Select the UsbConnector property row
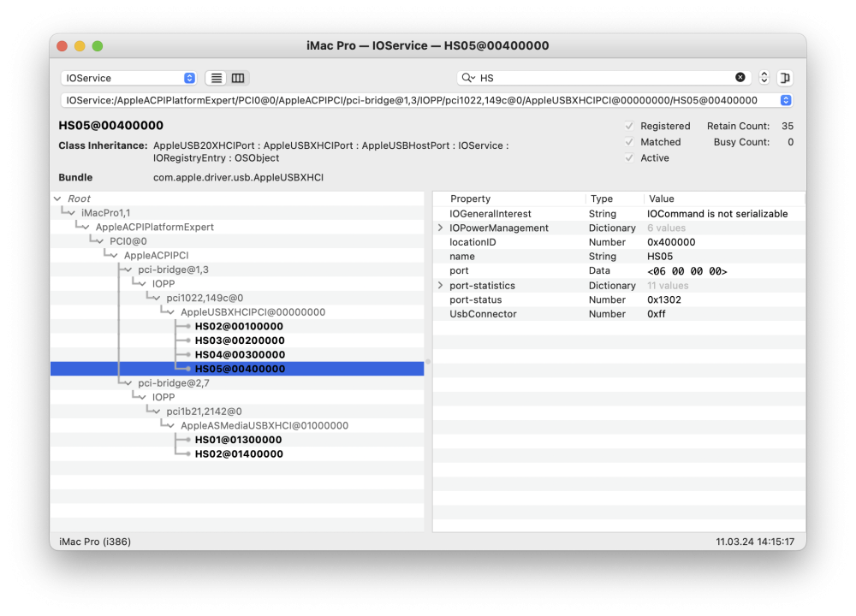 [x=619, y=314]
